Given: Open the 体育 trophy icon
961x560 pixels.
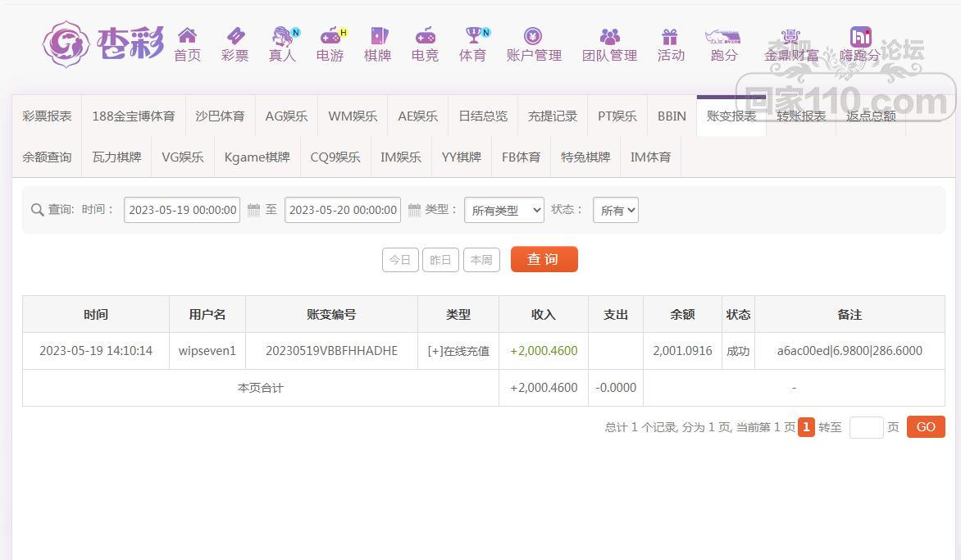Looking at the screenshot, I should 472,36.
